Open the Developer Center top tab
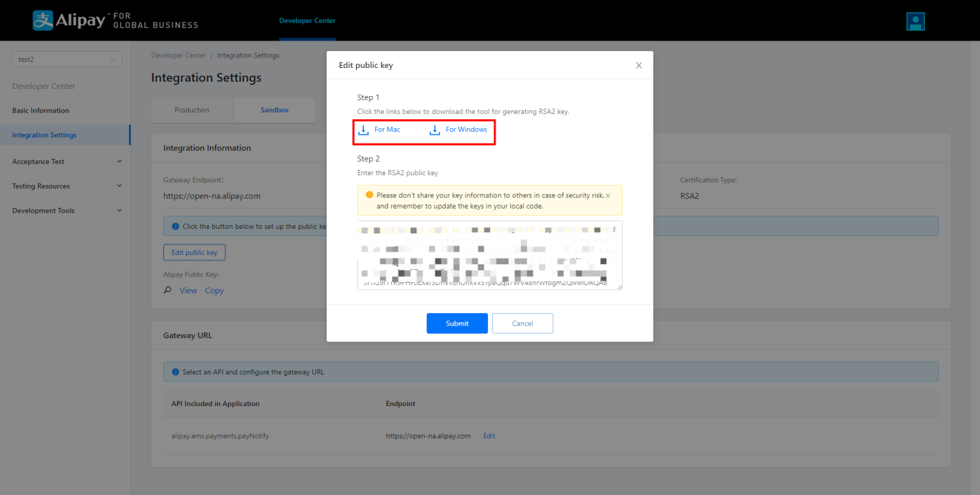980x495 pixels. (307, 21)
